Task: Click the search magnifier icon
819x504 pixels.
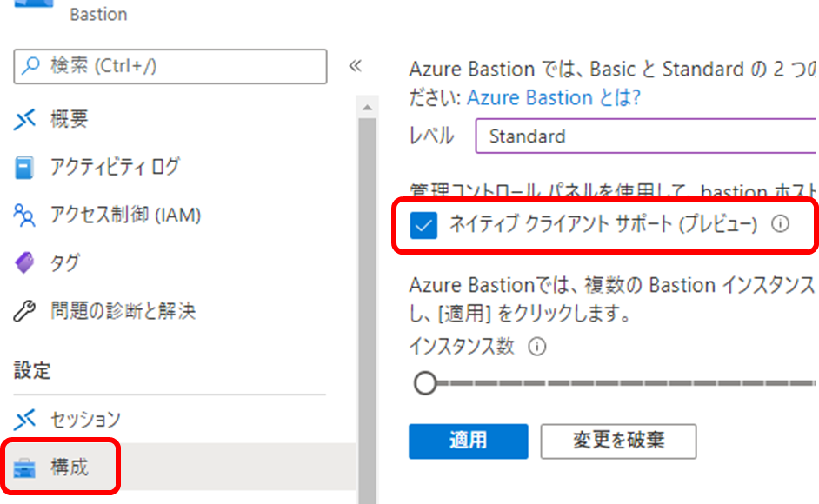Action: [30, 66]
